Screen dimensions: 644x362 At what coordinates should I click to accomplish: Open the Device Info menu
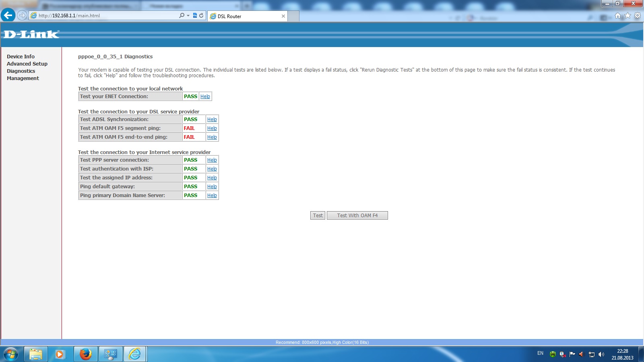coord(21,57)
